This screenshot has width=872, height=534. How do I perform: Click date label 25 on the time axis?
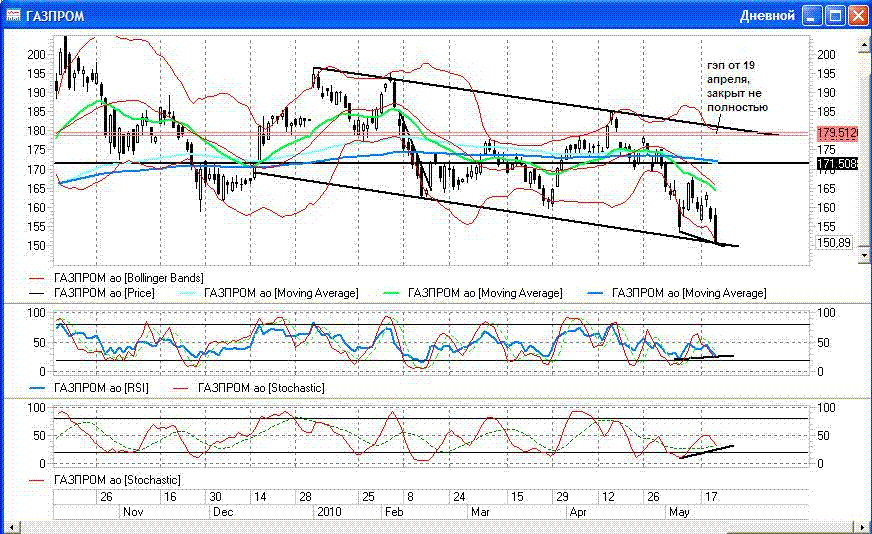368,497
